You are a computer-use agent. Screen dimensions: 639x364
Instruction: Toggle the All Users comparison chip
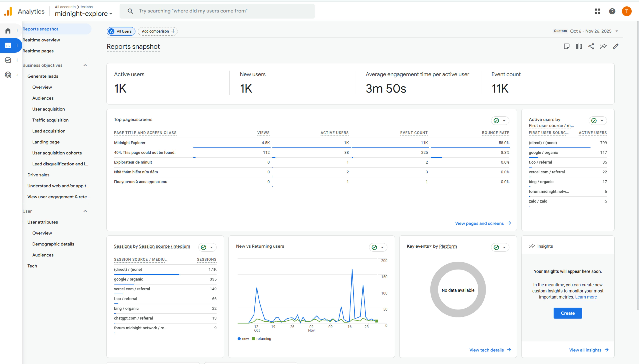tap(121, 31)
